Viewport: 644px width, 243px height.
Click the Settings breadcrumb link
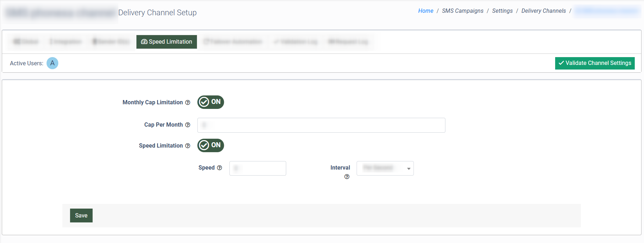tap(502, 11)
